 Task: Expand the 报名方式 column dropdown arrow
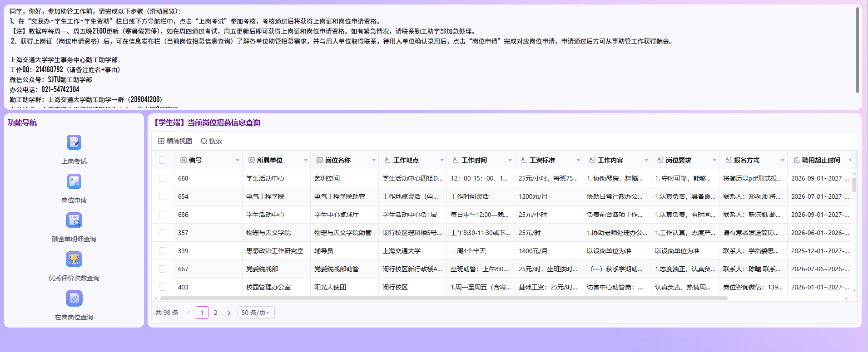(783, 160)
